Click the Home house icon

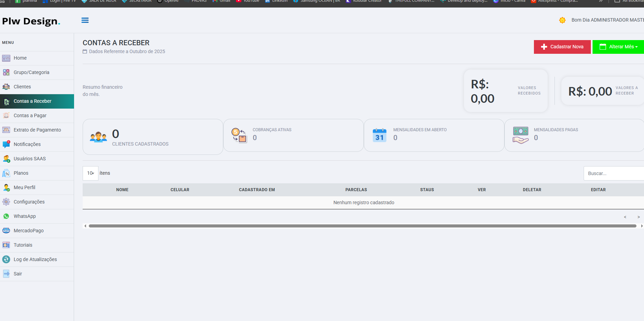point(6,58)
